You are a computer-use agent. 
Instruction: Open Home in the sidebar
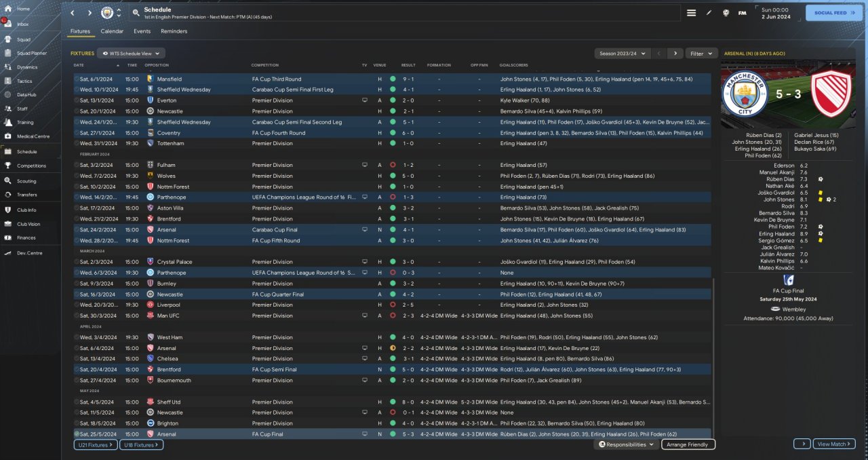tap(23, 9)
